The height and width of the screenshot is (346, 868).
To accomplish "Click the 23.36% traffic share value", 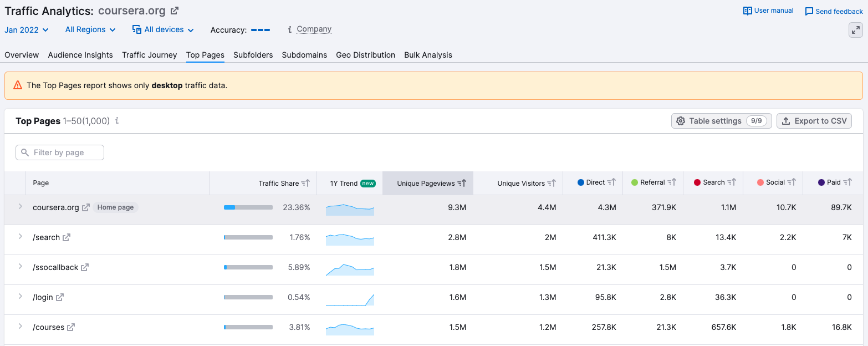I will tap(297, 207).
